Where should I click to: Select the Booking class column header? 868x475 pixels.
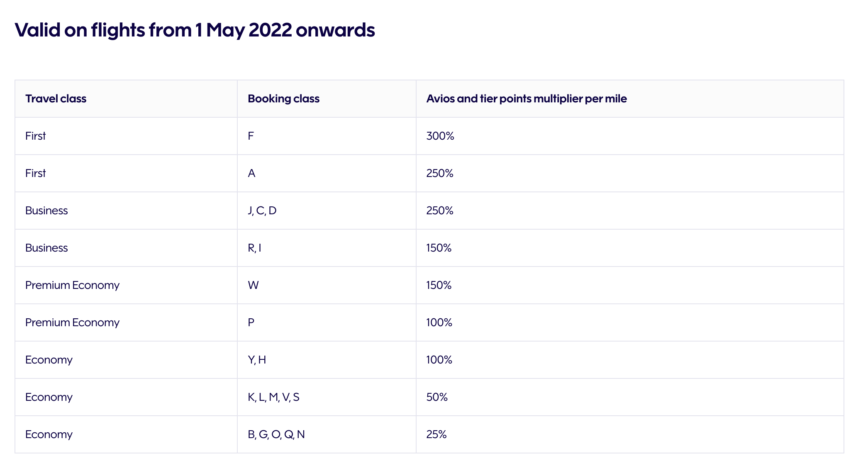[x=327, y=99]
